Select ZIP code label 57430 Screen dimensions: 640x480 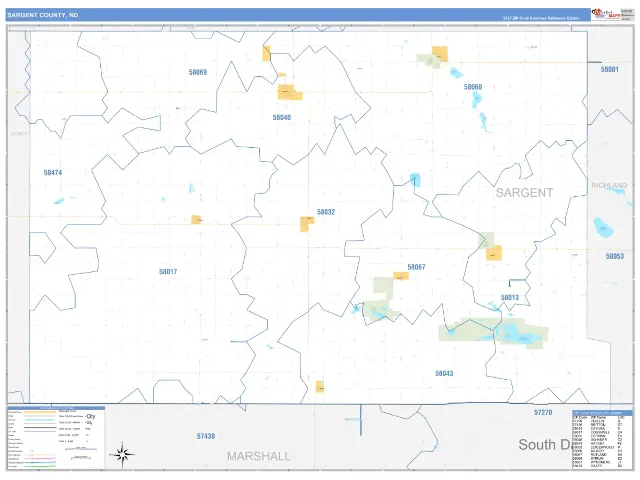[x=206, y=436]
